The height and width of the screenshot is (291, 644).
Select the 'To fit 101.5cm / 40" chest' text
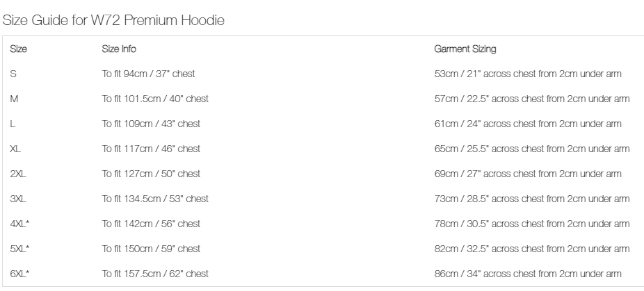pyautogui.click(x=155, y=99)
